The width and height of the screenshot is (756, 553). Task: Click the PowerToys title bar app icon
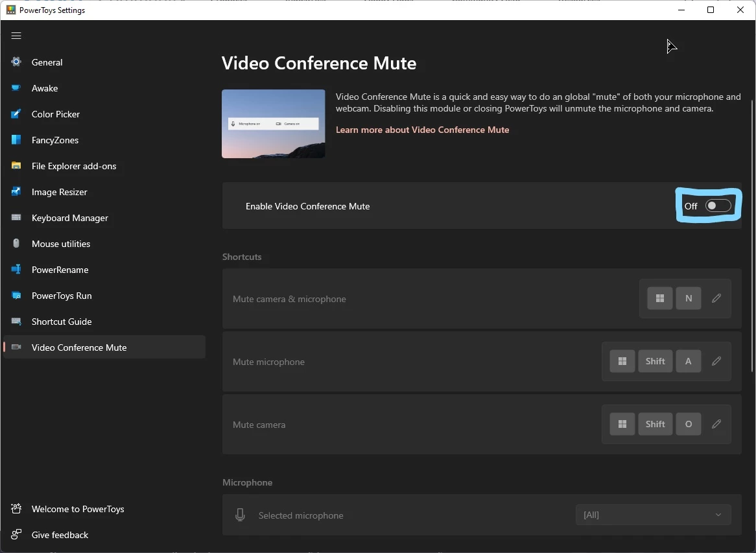tap(10, 10)
